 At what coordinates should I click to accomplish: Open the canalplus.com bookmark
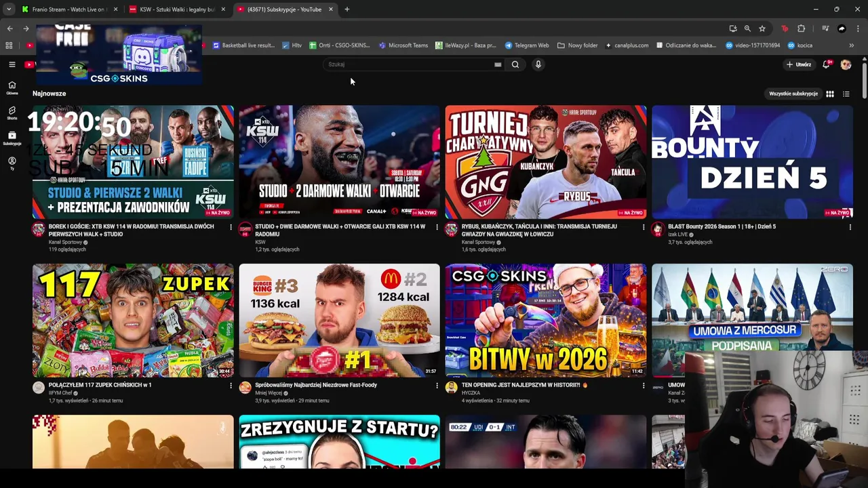[x=627, y=45]
